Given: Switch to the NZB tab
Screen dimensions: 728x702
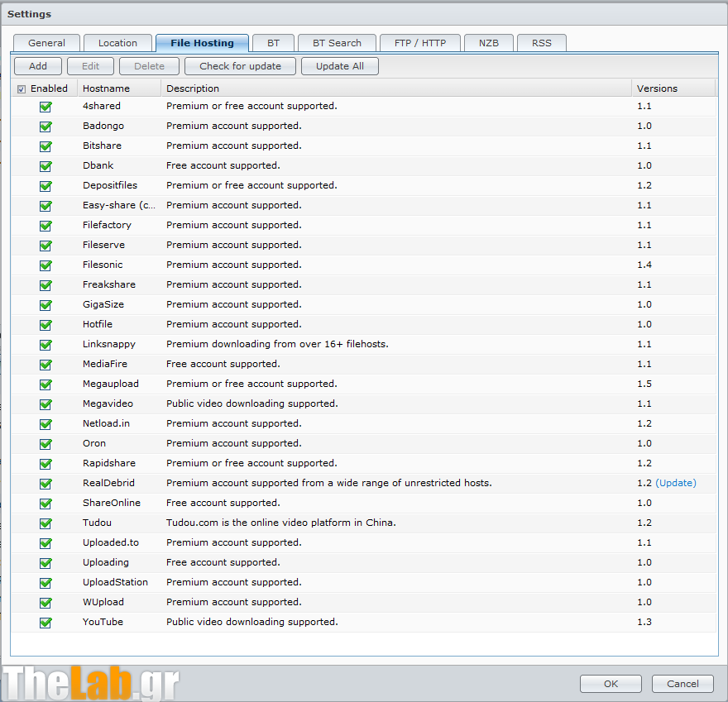Looking at the screenshot, I should (488, 43).
